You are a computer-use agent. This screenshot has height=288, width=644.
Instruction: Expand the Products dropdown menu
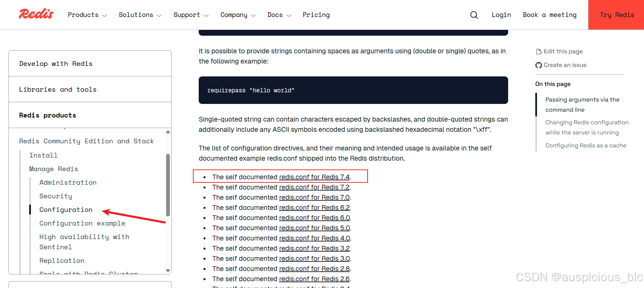point(87,15)
